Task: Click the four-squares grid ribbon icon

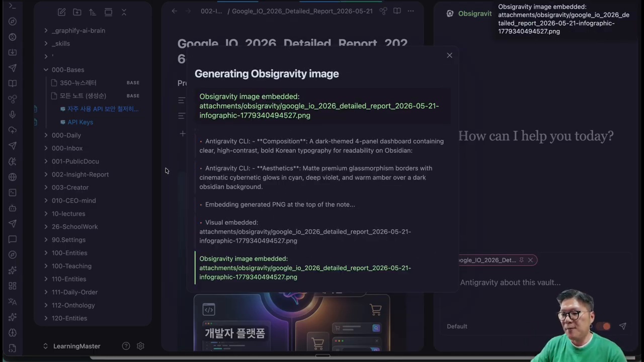Action: (13, 286)
